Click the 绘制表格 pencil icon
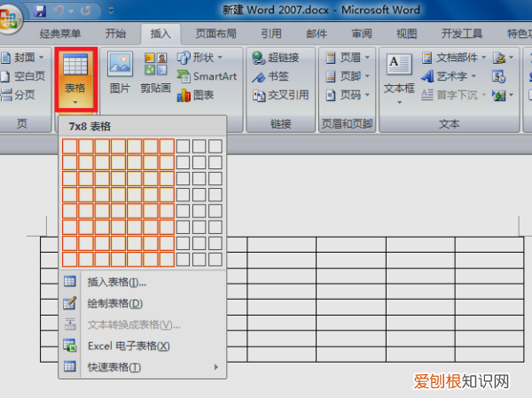Screen dimensions: 532x398 point(70,302)
